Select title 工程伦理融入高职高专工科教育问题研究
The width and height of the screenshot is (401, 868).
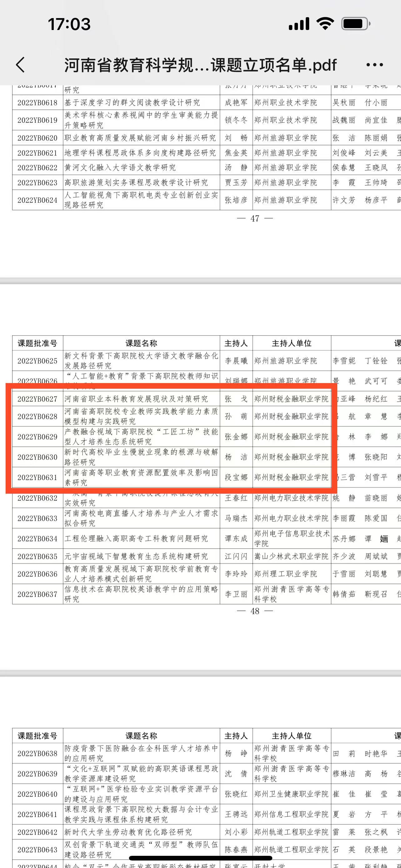pyautogui.click(x=136, y=539)
